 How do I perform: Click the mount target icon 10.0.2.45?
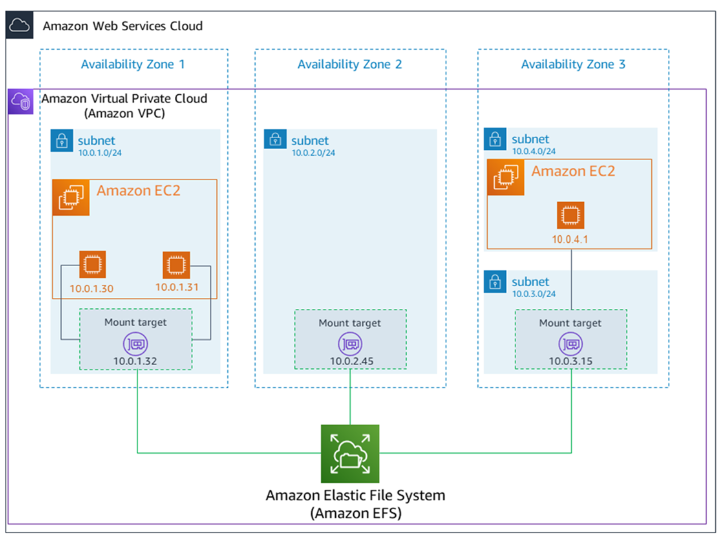pos(350,344)
